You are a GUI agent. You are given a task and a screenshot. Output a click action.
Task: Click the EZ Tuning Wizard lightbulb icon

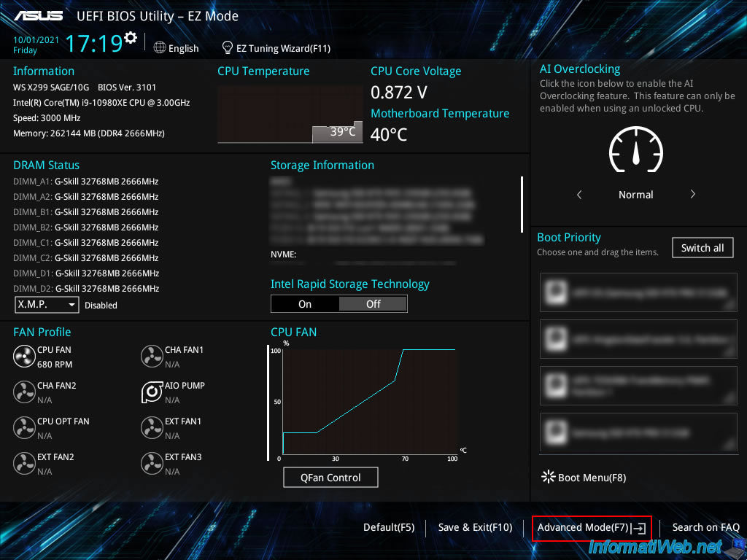[x=227, y=47]
